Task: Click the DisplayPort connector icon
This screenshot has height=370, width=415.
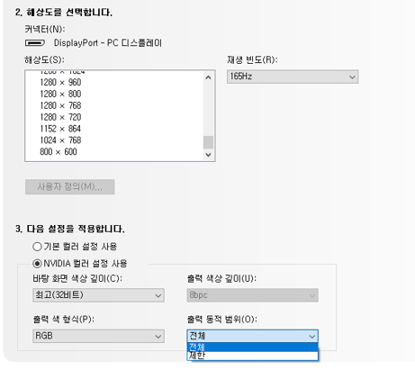Action: tap(35, 43)
